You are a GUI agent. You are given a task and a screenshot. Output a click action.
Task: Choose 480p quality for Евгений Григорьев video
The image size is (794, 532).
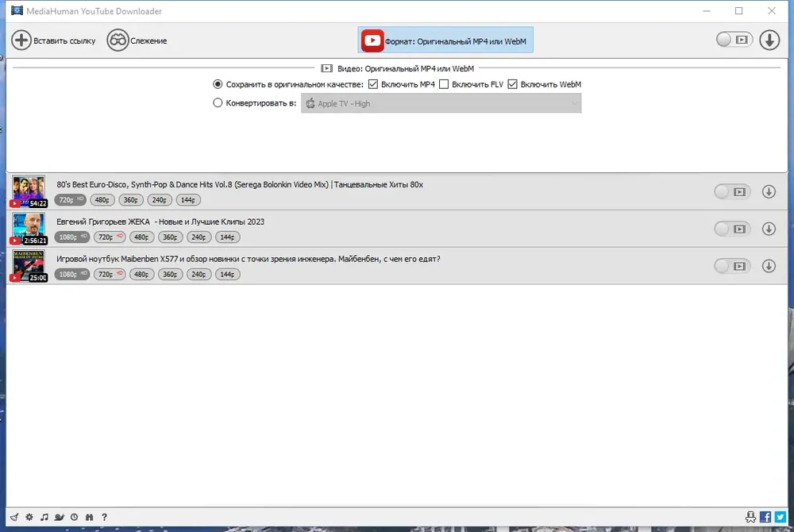[142, 237]
